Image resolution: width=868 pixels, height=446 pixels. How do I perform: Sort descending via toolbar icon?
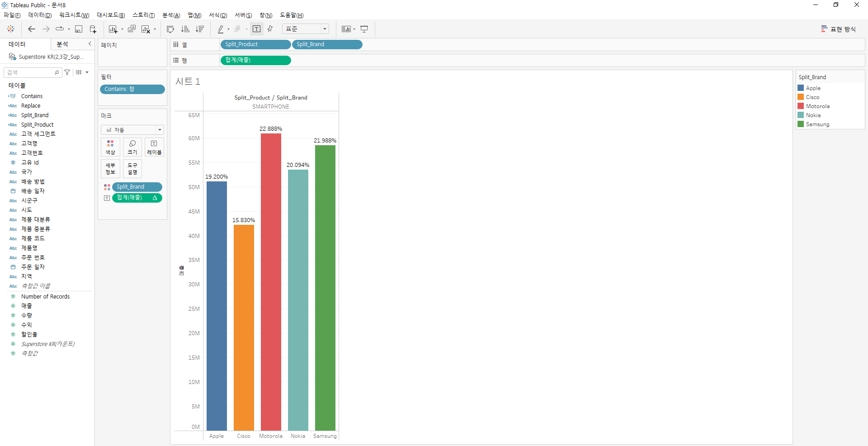[199, 29]
